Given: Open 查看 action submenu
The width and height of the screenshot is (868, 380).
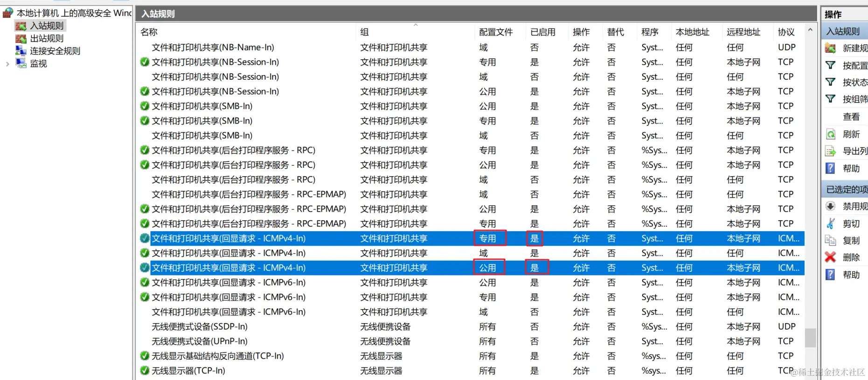Looking at the screenshot, I should click(851, 117).
